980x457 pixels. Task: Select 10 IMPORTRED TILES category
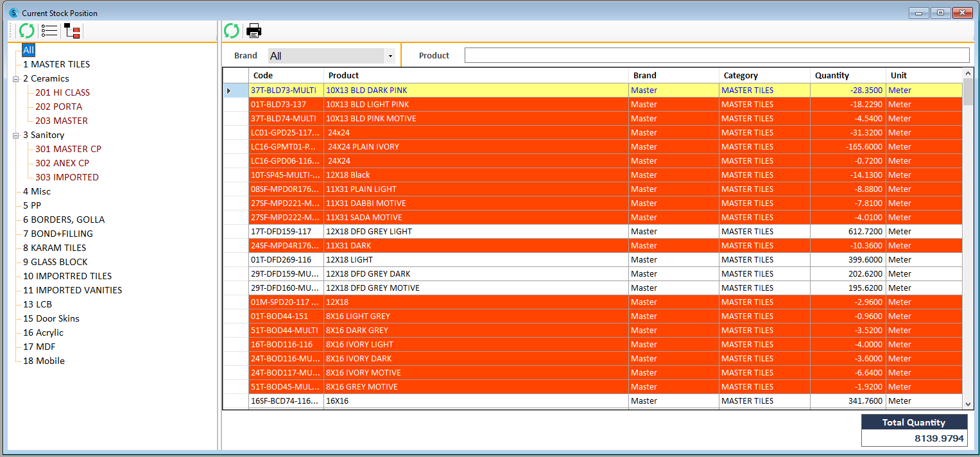coord(67,276)
